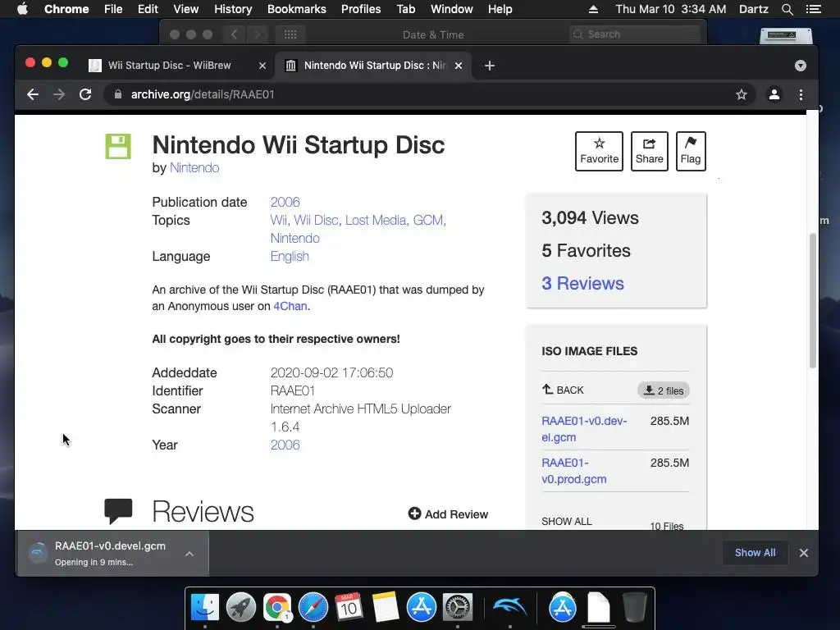Close the downloads bar
840x630 pixels.
[804, 553]
